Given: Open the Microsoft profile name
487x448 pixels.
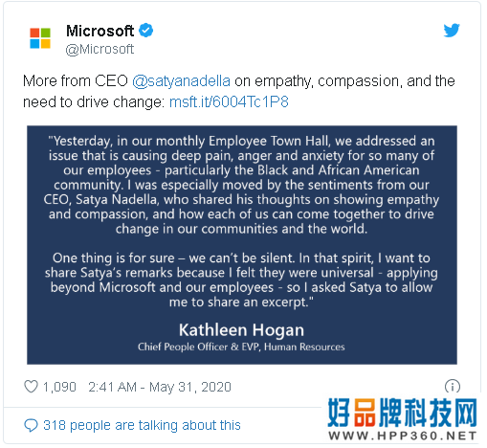Looking at the screenshot, I should [x=100, y=31].
